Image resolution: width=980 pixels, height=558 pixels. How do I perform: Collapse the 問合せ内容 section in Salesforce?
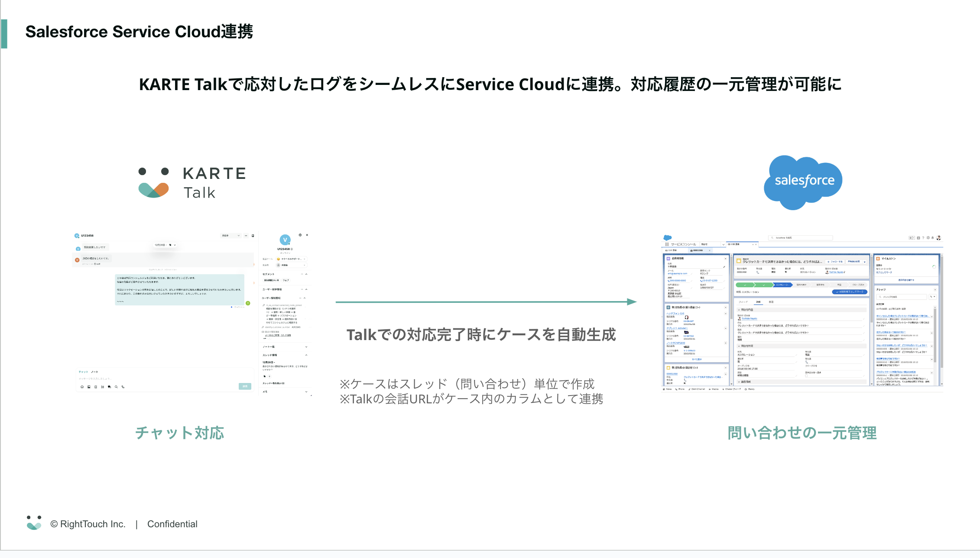pyautogui.click(x=739, y=310)
